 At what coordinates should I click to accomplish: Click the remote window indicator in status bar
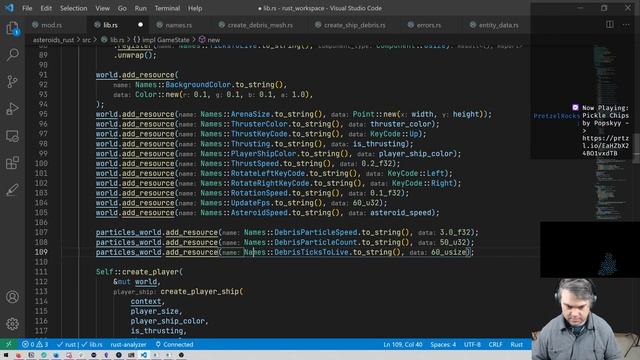(x=9, y=344)
